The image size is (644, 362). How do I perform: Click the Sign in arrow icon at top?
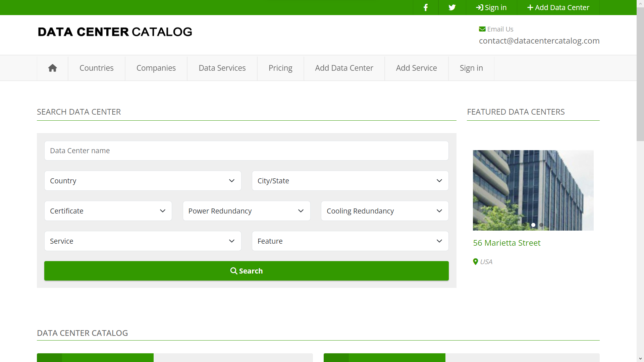click(479, 7)
